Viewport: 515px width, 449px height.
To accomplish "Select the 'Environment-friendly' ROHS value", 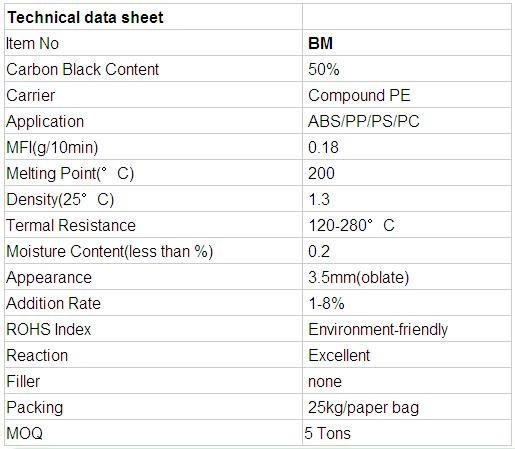I will click(378, 329).
